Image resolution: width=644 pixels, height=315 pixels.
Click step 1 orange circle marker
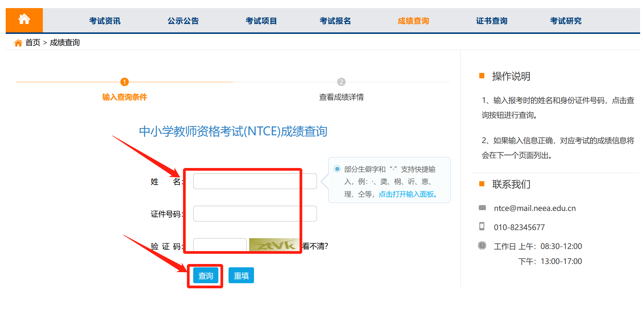pos(124,82)
